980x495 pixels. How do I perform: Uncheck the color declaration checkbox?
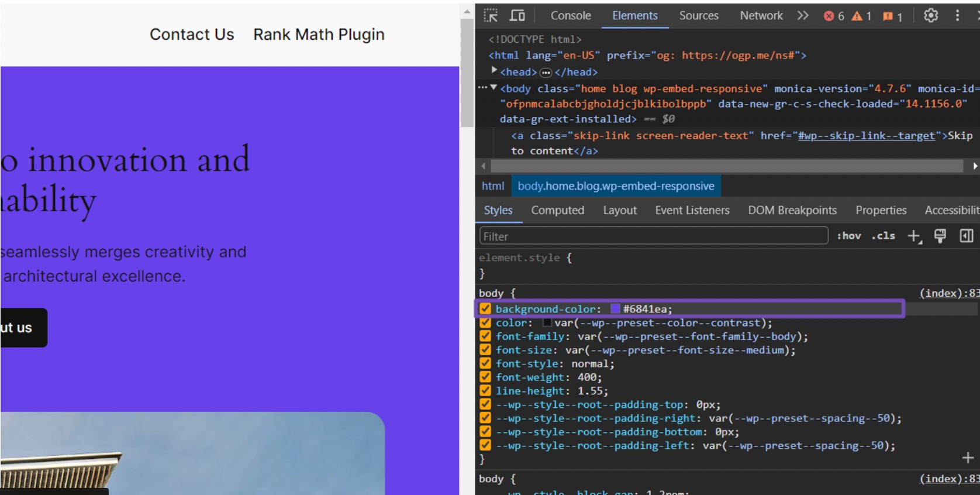pos(485,322)
